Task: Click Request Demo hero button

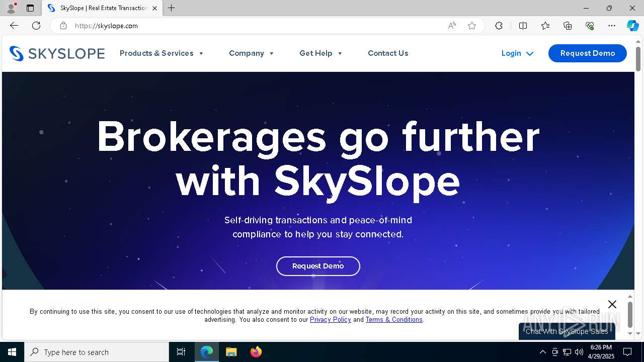Action: coord(318,266)
